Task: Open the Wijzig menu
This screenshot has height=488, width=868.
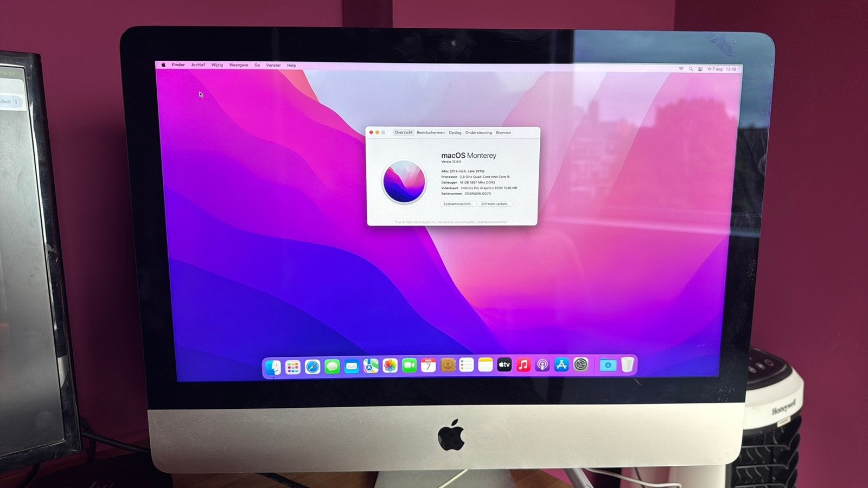Action: [217, 65]
